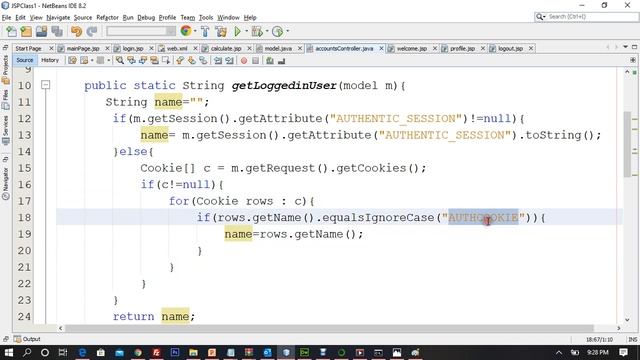Screen dimensions: 640x360
Task: Select Chrome browser icon in toolbar
Action: point(186,31)
